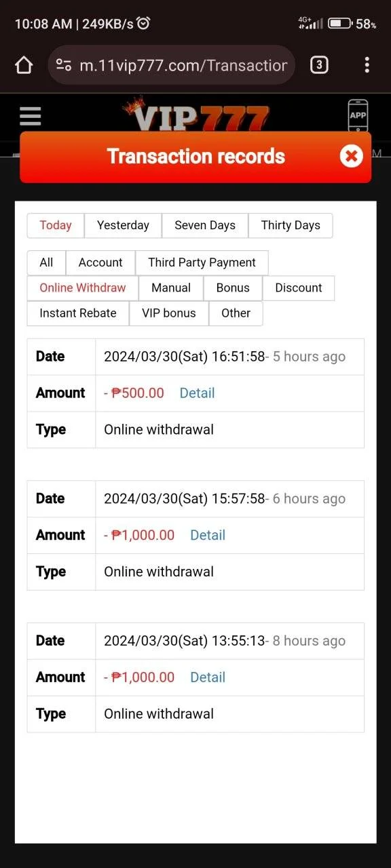Open the Instant Rebate filter
This screenshot has width=391, height=868.
click(78, 313)
